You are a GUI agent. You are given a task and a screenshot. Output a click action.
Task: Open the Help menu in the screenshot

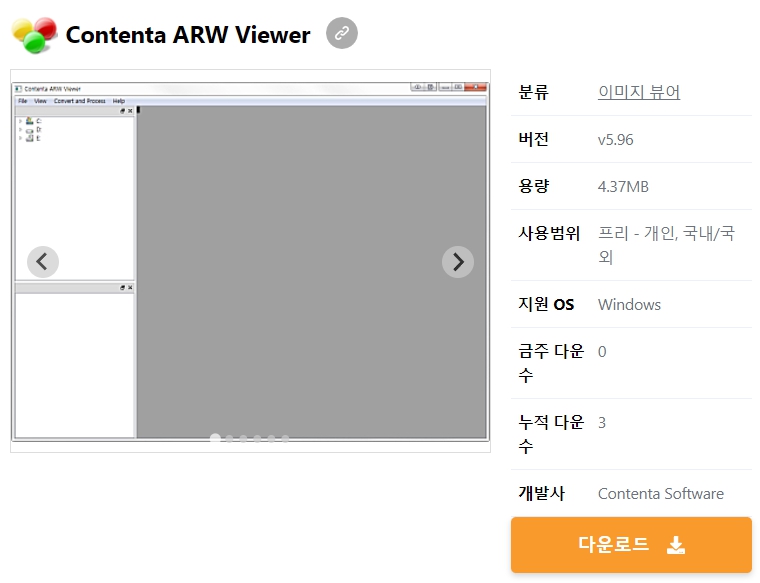click(119, 101)
